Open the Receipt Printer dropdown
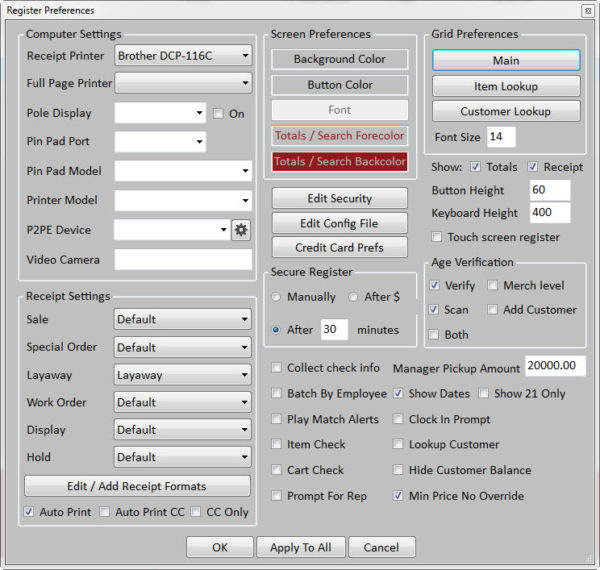 pyautogui.click(x=183, y=56)
